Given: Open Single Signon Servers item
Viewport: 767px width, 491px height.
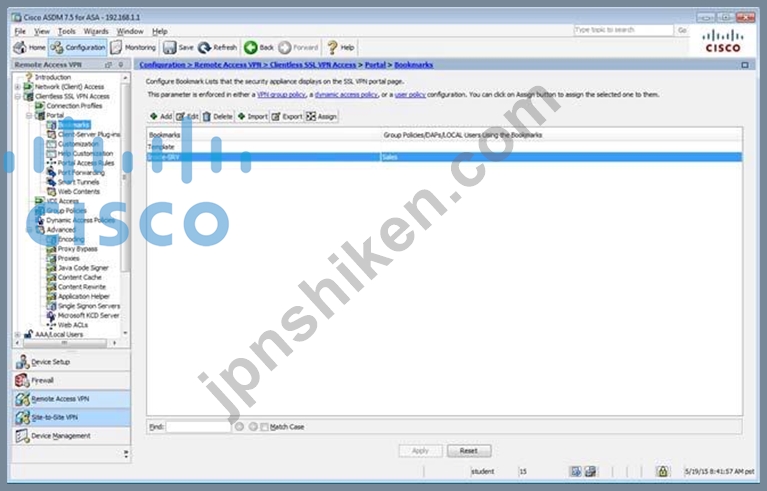Looking at the screenshot, I should coord(89,306).
